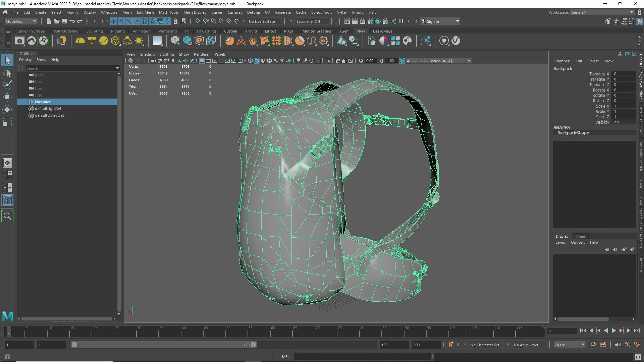Click the Outliner search magnifier icon
Image resolution: width=644 pixels, height=362 pixels.
pyautogui.click(x=7, y=216)
